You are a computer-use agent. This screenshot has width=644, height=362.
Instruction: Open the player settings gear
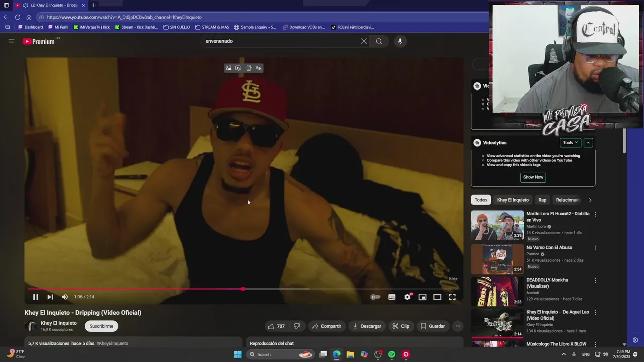click(x=407, y=297)
